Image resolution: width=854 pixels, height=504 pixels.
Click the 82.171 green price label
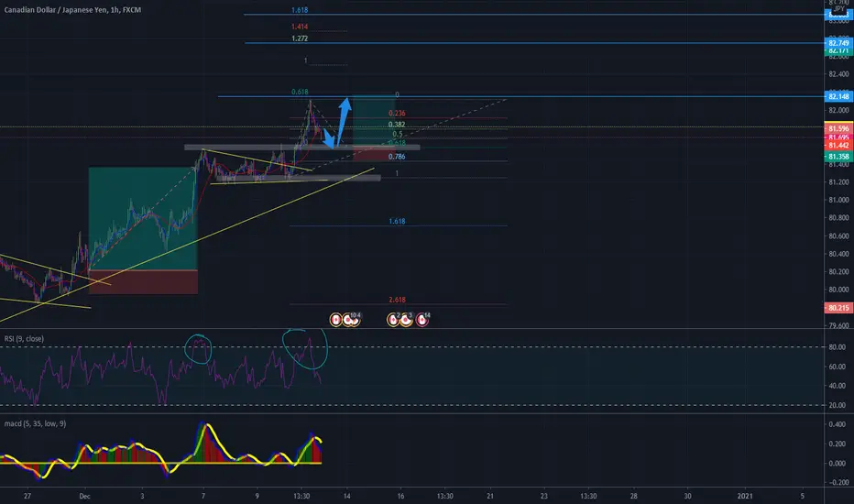pos(838,51)
